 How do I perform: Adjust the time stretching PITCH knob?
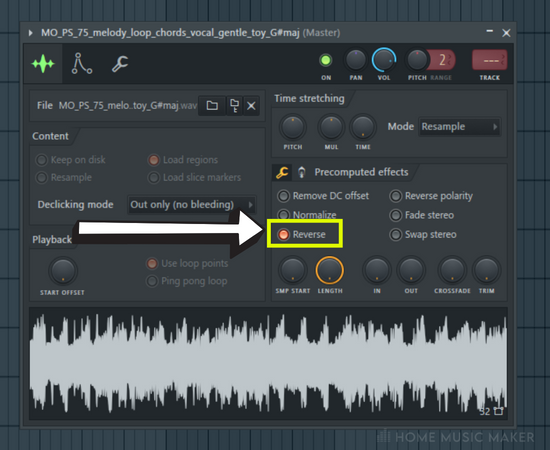(293, 127)
